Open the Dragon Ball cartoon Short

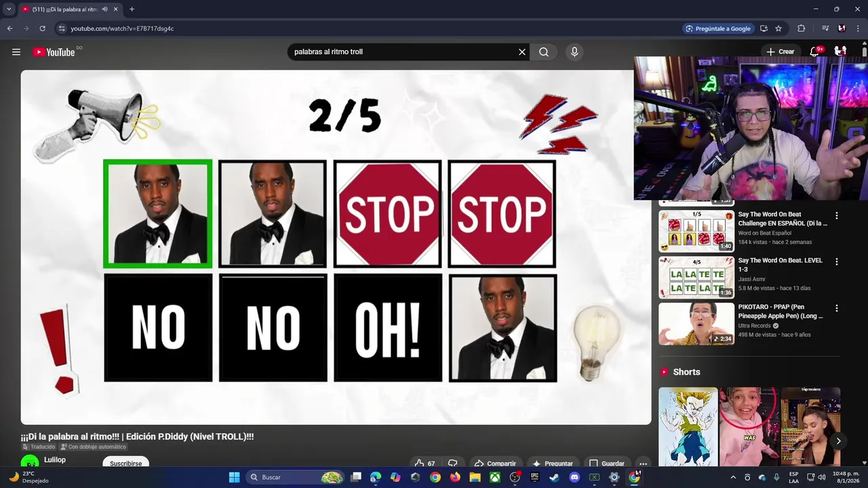688,427
